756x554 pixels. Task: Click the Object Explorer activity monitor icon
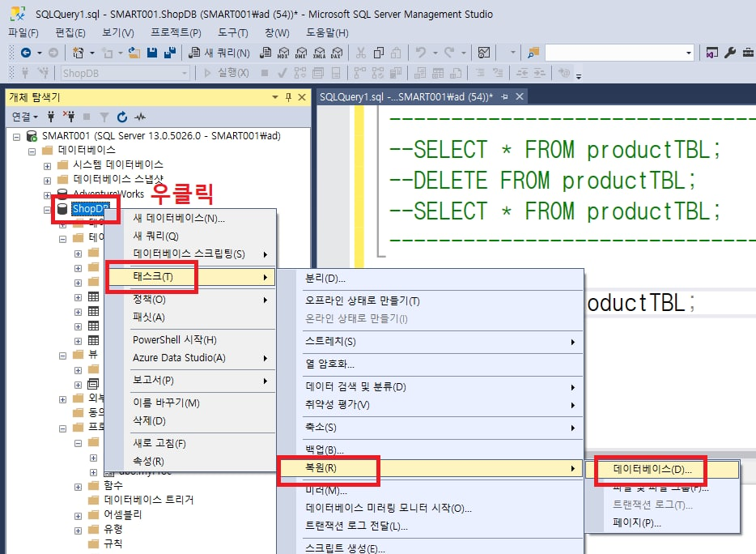(x=140, y=117)
